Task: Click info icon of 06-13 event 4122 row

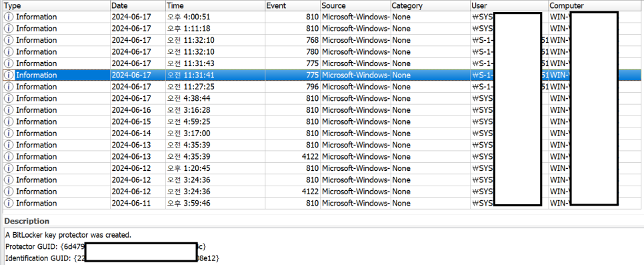Action: pyautogui.click(x=8, y=156)
